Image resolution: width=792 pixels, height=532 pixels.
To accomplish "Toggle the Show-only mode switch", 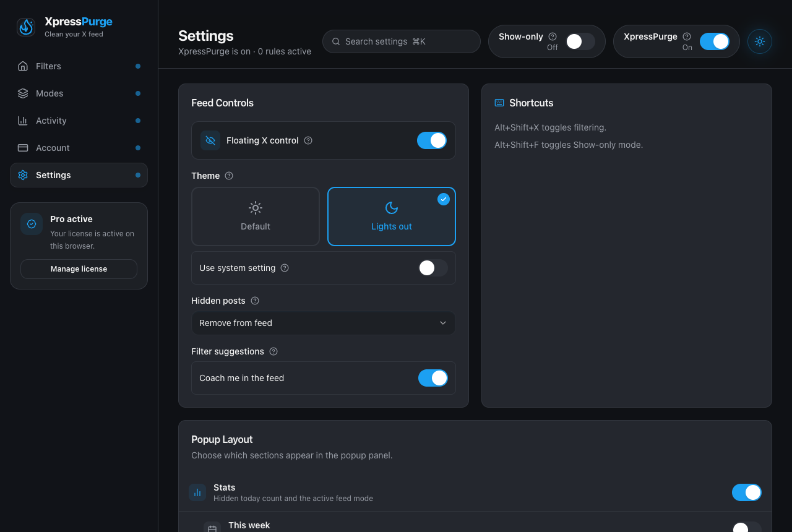I will tap(580, 41).
